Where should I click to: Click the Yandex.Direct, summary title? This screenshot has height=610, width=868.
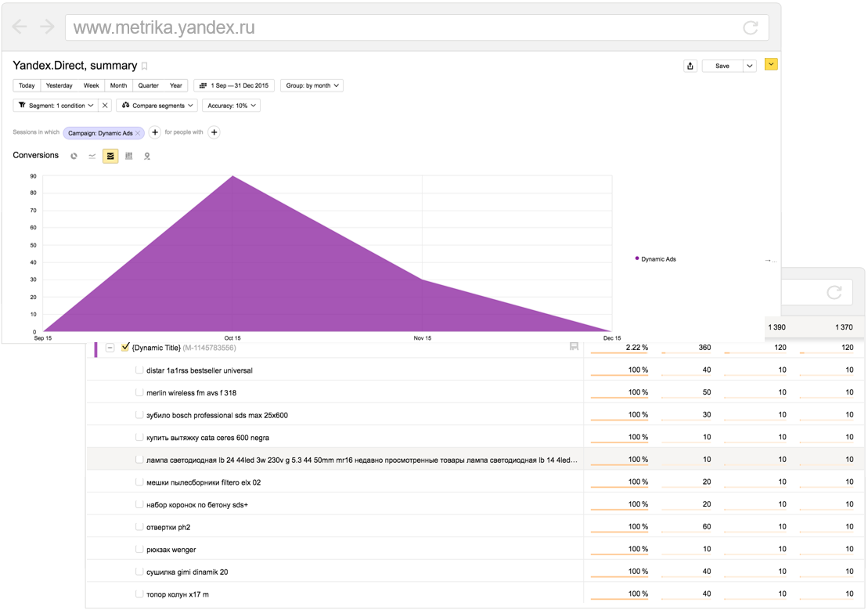pos(74,65)
